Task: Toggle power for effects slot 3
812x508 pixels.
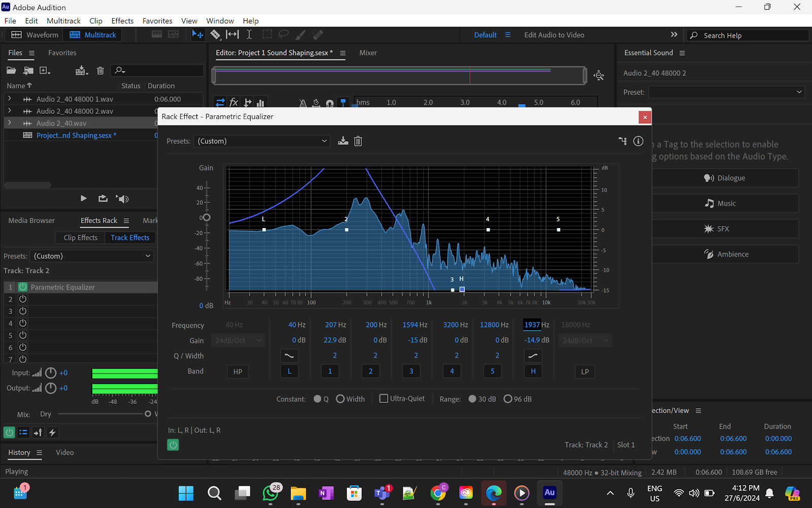Action: 23,311
